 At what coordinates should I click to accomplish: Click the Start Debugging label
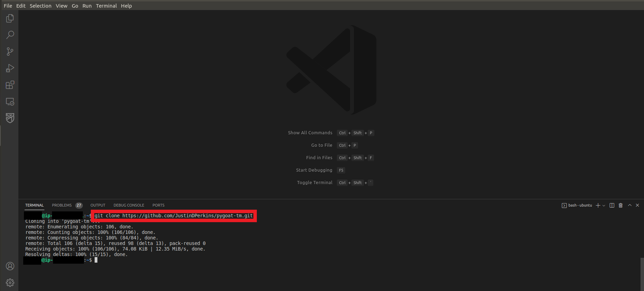(314, 170)
